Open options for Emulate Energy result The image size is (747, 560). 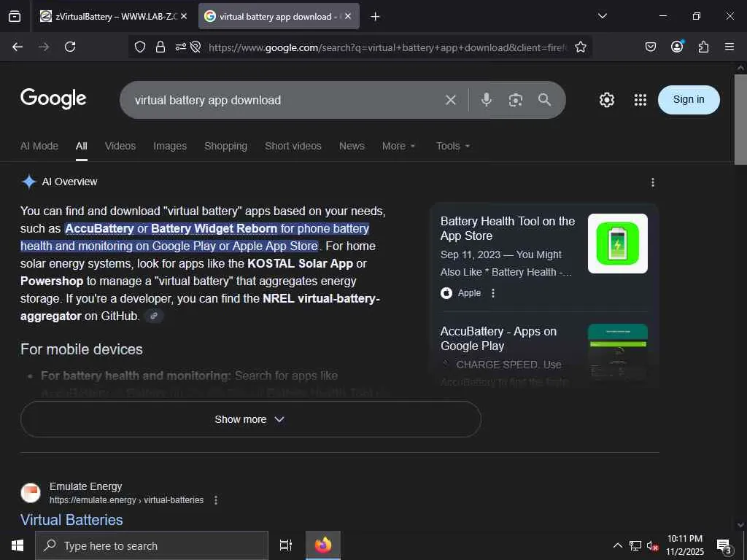pyautogui.click(x=216, y=500)
